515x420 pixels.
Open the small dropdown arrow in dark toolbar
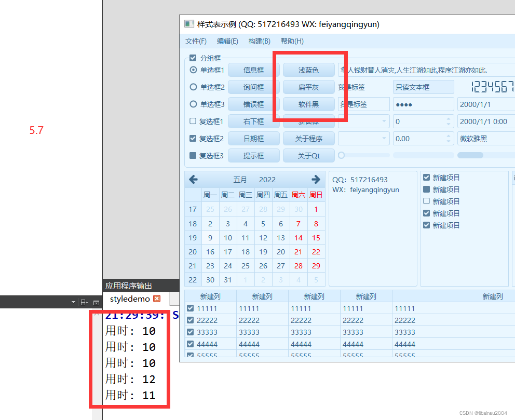tap(73, 302)
